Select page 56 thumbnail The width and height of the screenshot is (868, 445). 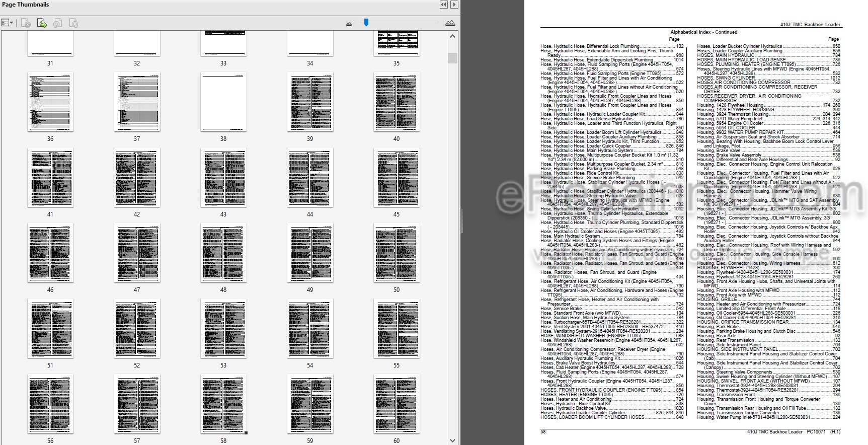pyautogui.click(x=50, y=404)
